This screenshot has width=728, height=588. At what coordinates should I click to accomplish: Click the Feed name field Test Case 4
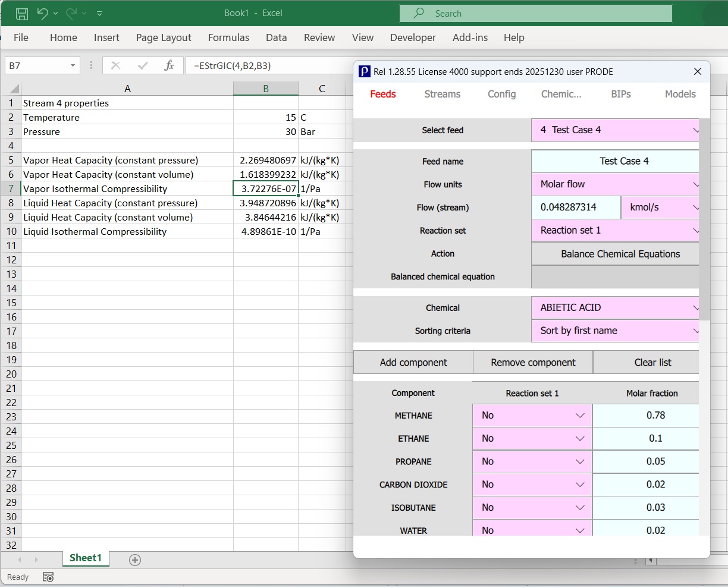(x=615, y=161)
